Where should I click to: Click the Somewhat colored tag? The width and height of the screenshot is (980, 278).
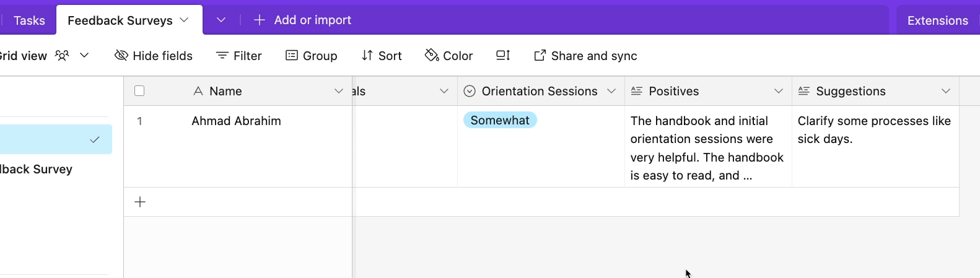point(500,120)
